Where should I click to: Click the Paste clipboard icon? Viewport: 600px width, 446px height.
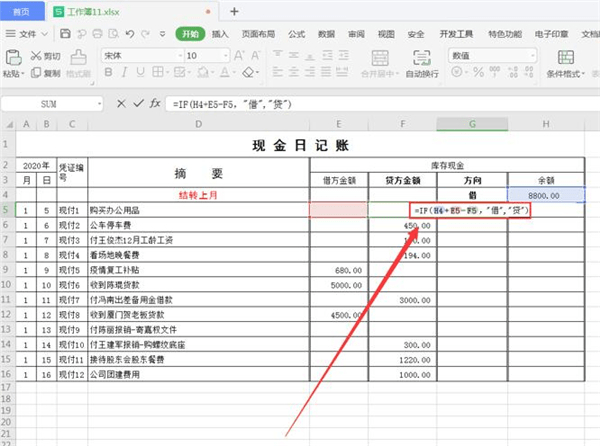click(13, 57)
